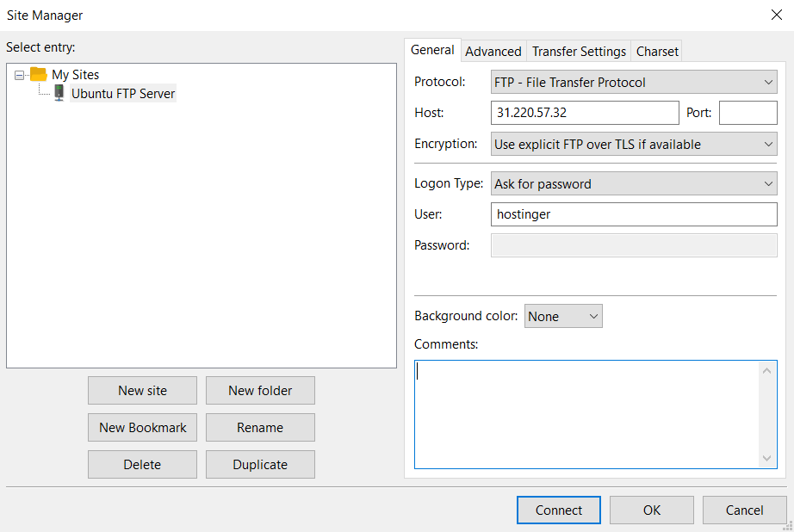
Task: Duplicate the current site entry
Action: 260,464
